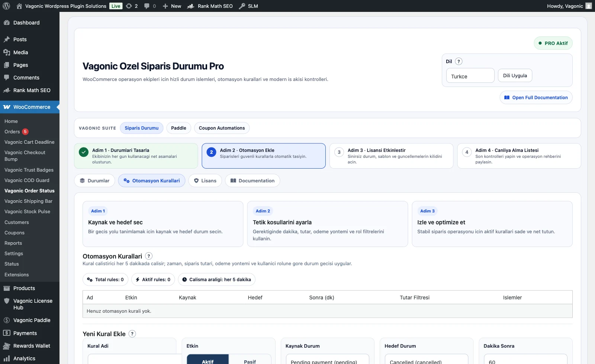Switch to Paddle suite tab

coord(178,128)
